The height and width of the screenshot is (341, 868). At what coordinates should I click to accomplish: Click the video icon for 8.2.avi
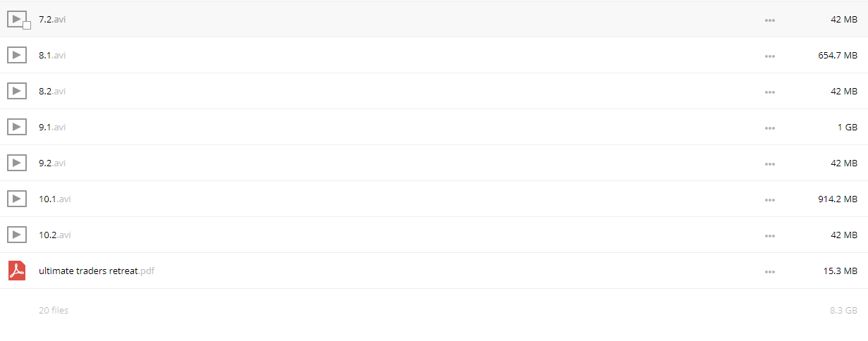coord(17,91)
